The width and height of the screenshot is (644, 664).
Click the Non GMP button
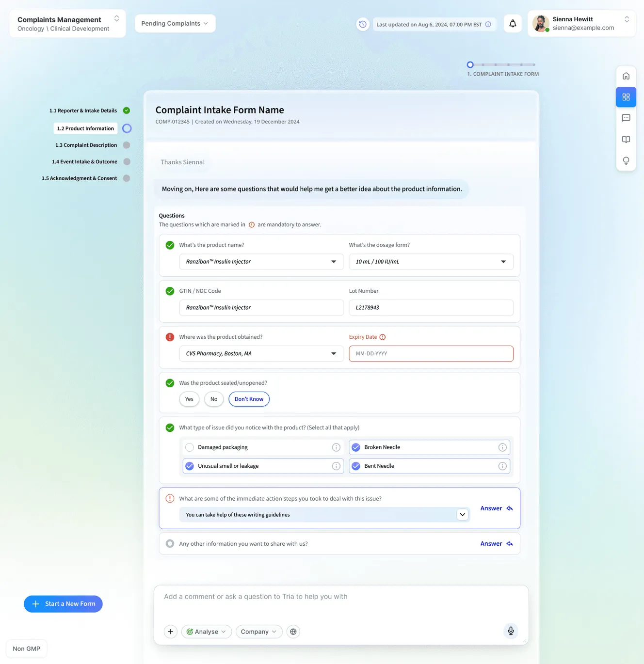[x=27, y=648]
